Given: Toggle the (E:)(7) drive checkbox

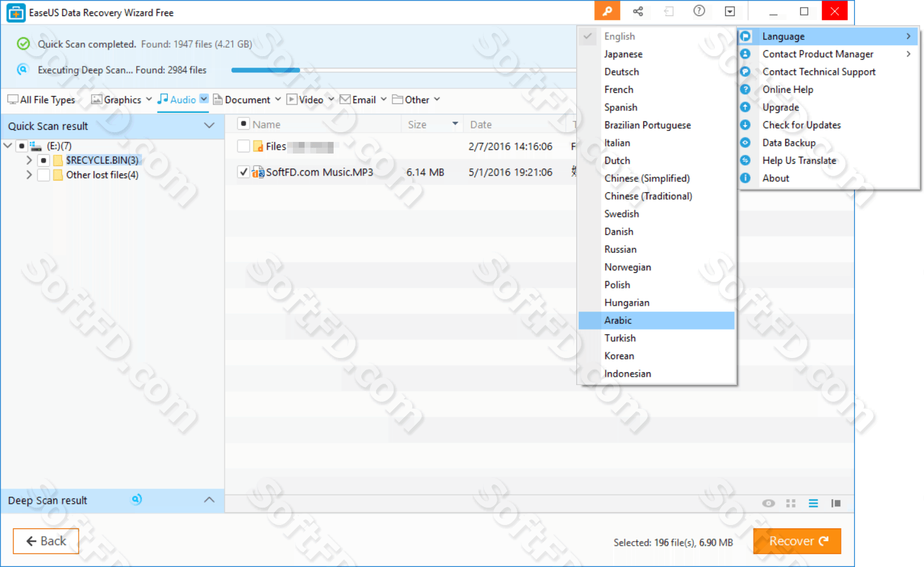Looking at the screenshot, I should tap(22, 146).
